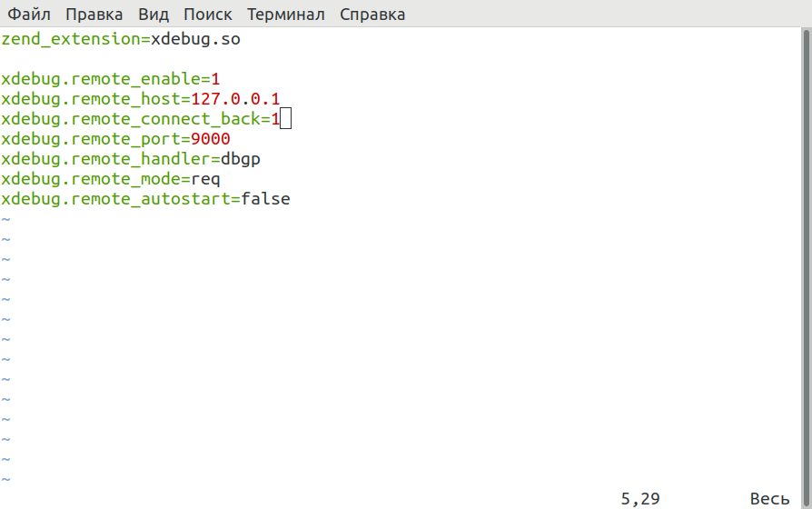
Task: Click the 9000 port value
Action: tap(211, 139)
